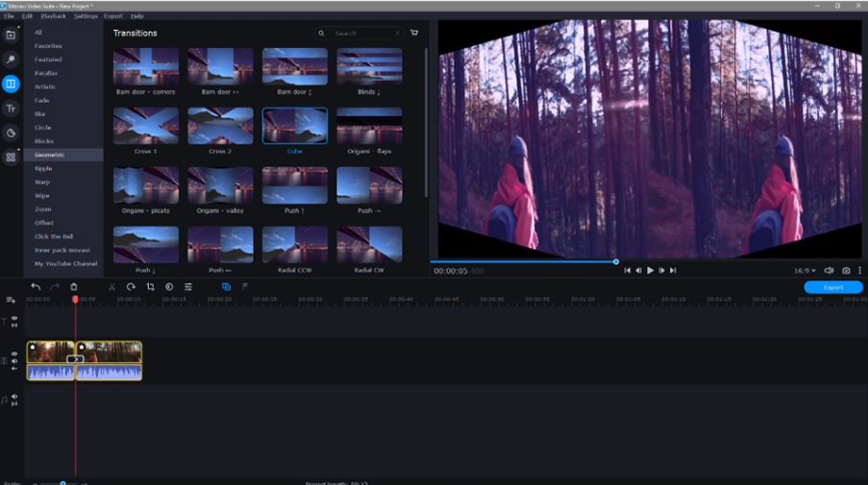The width and height of the screenshot is (868, 485).
Task: Split clip with the scissors icon
Action: point(112,286)
